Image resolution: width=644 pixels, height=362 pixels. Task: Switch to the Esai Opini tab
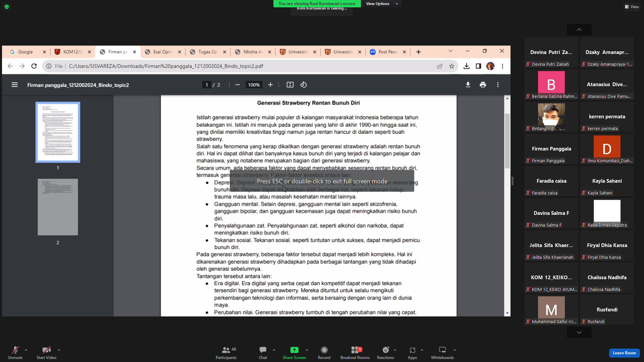pyautogui.click(x=163, y=52)
